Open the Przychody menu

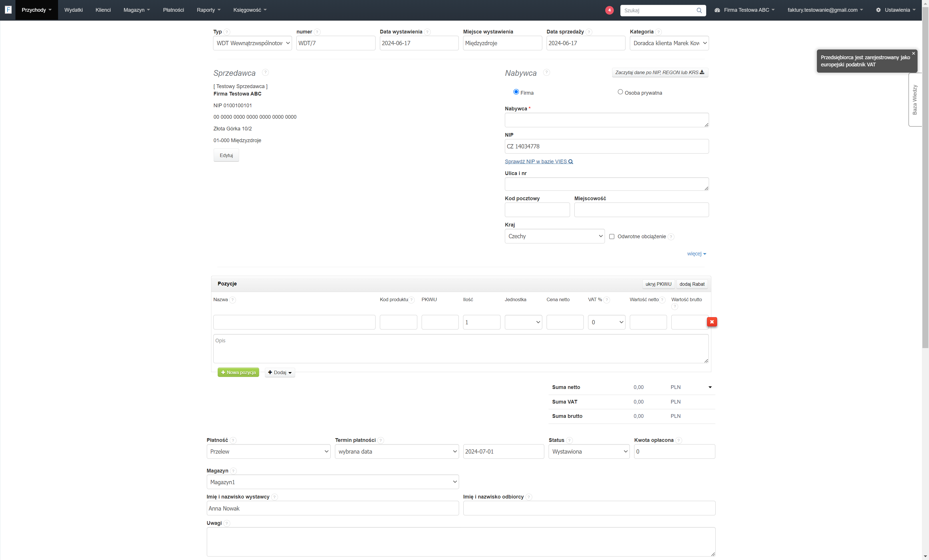[37, 10]
